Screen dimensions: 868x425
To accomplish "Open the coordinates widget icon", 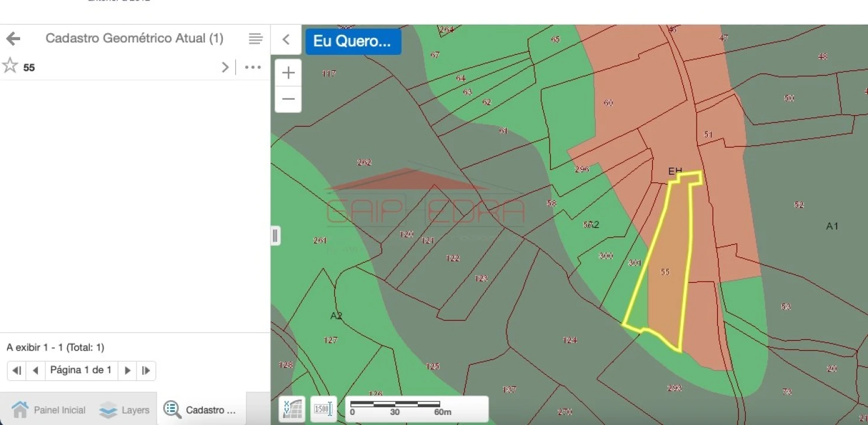I will [x=292, y=409].
